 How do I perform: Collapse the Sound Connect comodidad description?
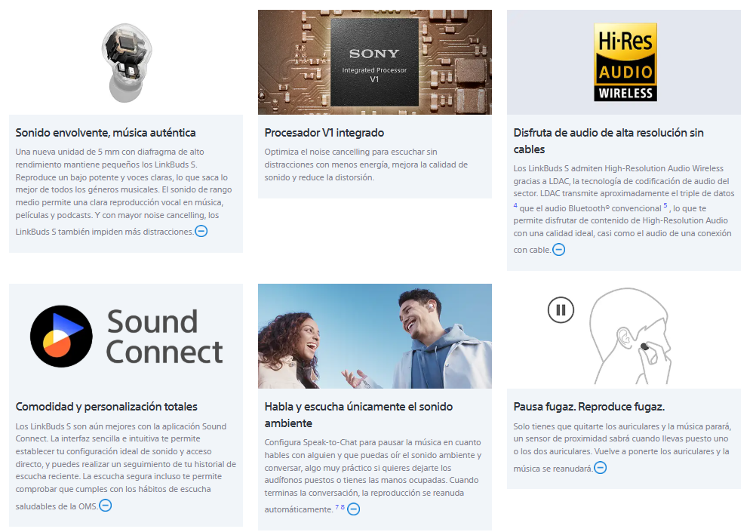(x=105, y=506)
